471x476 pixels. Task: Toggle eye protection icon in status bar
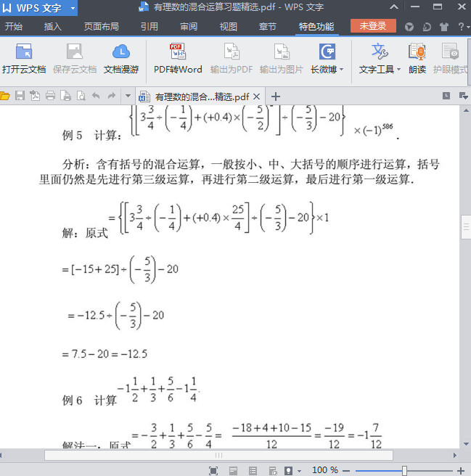(x=289, y=471)
